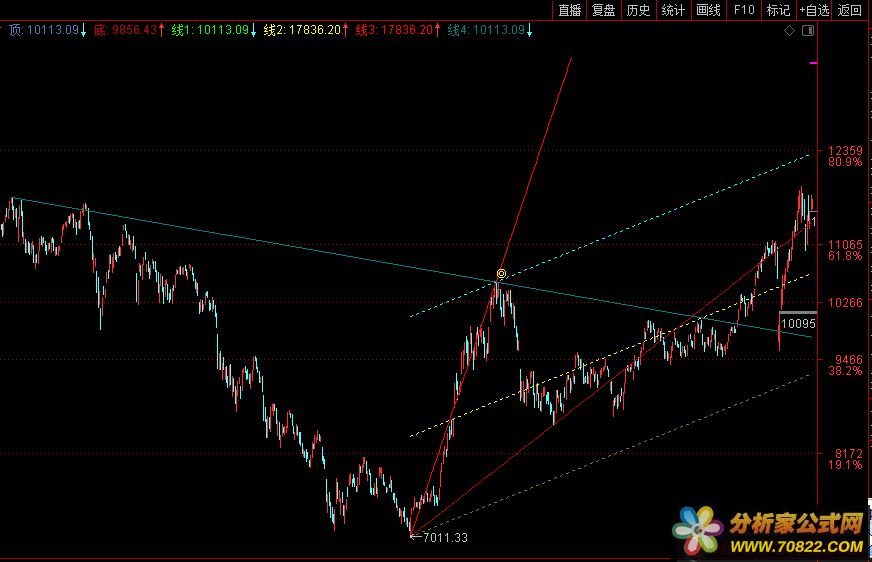This screenshot has height=562, width=872.
Task: Open the 直播 tab
Action: (x=570, y=10)
